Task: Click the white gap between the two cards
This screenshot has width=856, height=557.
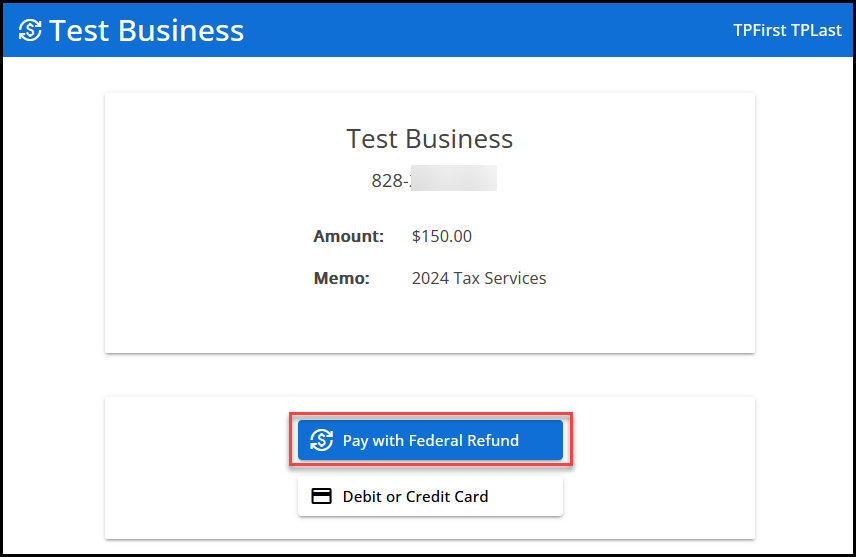Action: [x=429, y=375]
